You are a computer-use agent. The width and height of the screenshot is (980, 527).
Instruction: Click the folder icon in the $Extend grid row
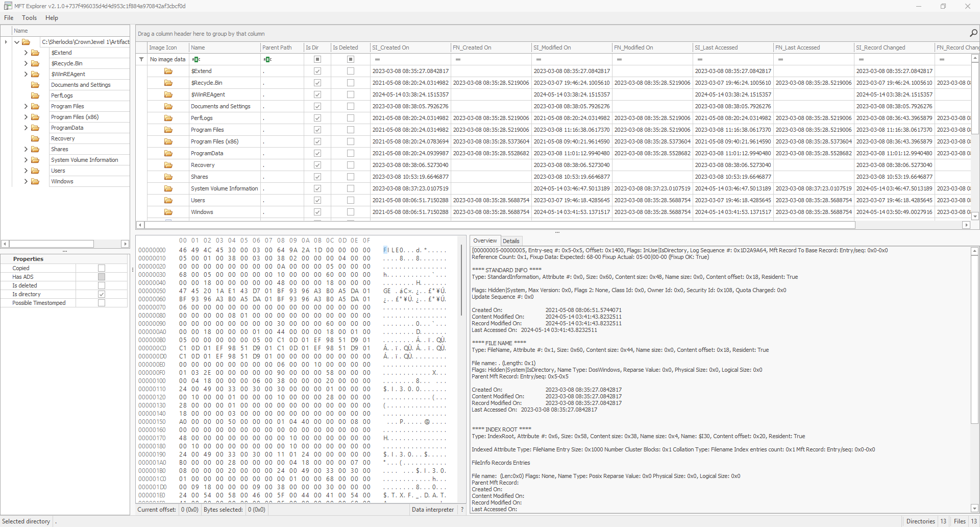168,71
